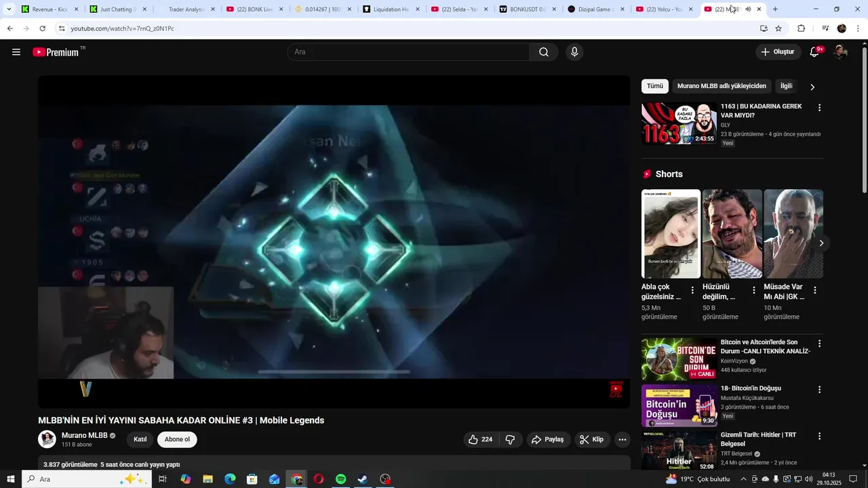Viewport: 868px width, 488px height.
Task: Show more filter chips with right arrow
Action: [x=812, y=87]
